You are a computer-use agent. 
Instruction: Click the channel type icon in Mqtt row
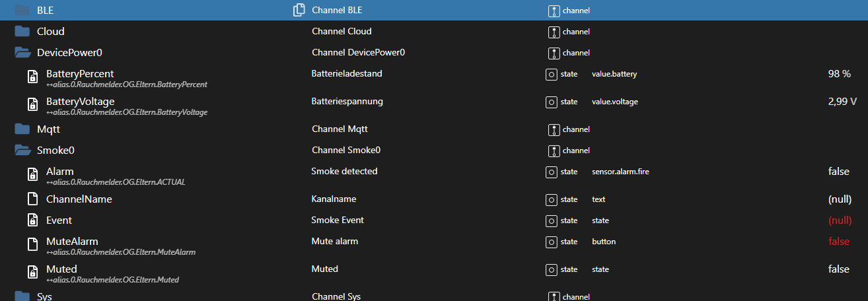pos(553,129)
